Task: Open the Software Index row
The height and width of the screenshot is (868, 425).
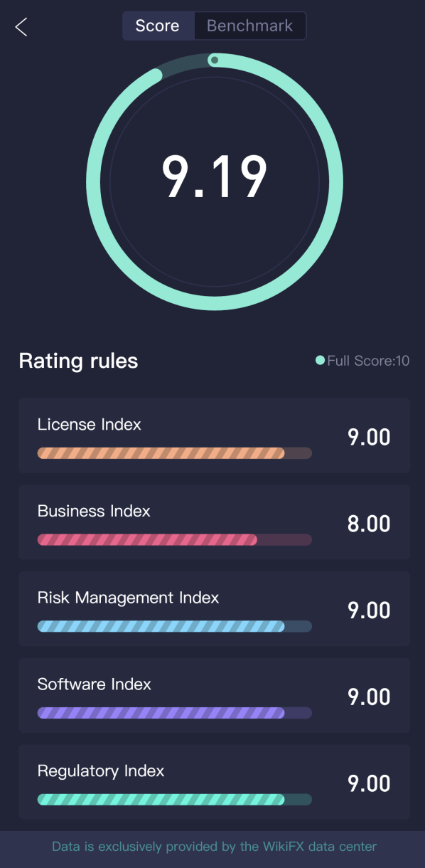Action: point(215,695)
